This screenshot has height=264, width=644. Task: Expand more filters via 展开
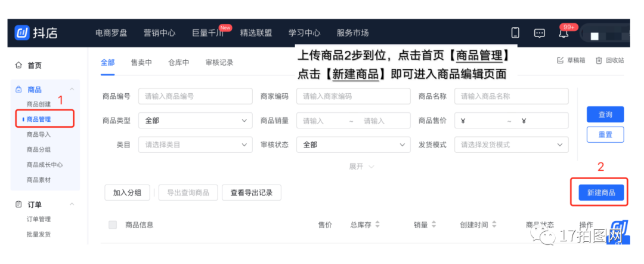click(x=361, y=167)
